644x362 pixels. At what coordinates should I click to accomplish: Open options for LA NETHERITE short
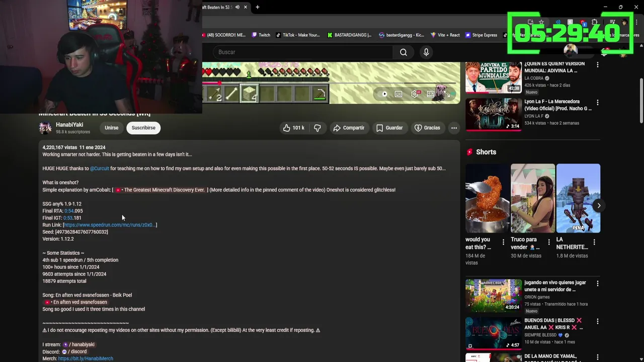[x=594, y=242]
